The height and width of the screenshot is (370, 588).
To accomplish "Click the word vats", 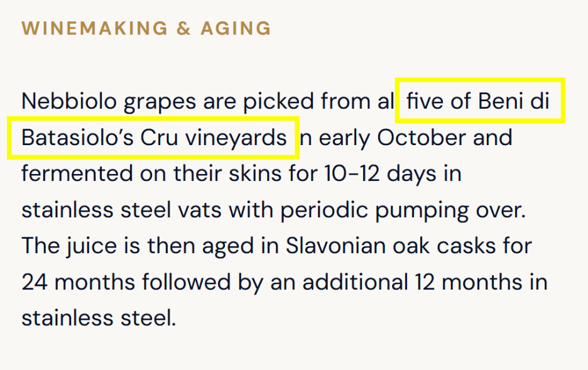I will click(200, 210).
